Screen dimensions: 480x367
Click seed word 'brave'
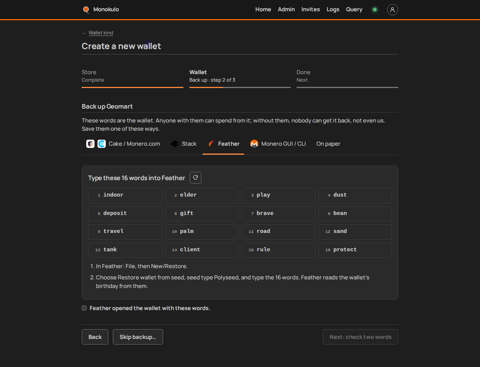pyautogui.click(x=265, y=213)
